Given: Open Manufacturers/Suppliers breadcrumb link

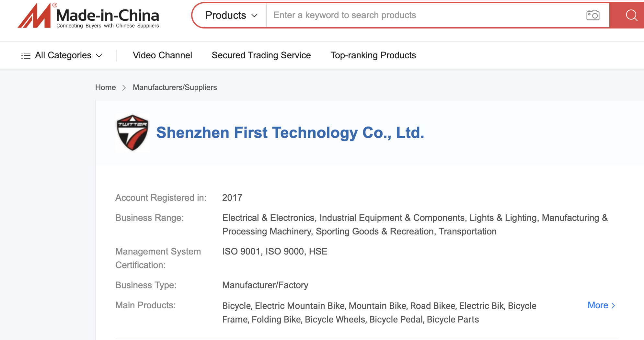Looking at the screenshot, I should coord(175,87).
